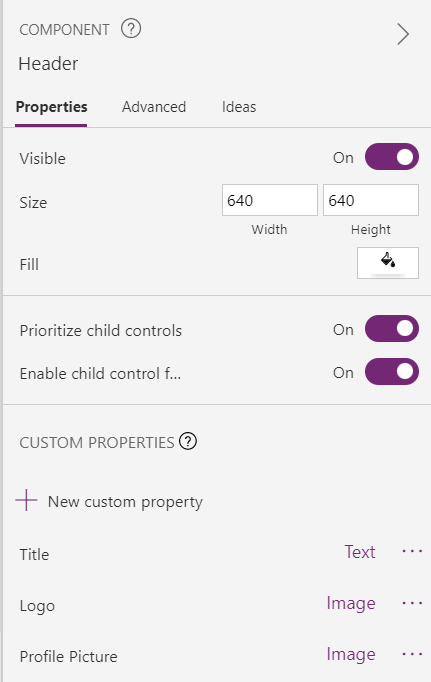Click the Height input field
The width and height of the screenshot is (431, 682).
[x=371, y=200]
